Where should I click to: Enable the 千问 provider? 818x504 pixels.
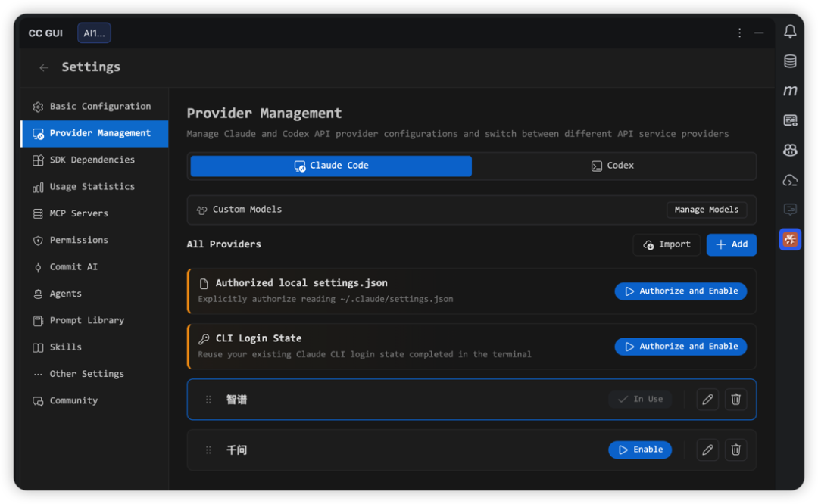[x=640, y=450]
